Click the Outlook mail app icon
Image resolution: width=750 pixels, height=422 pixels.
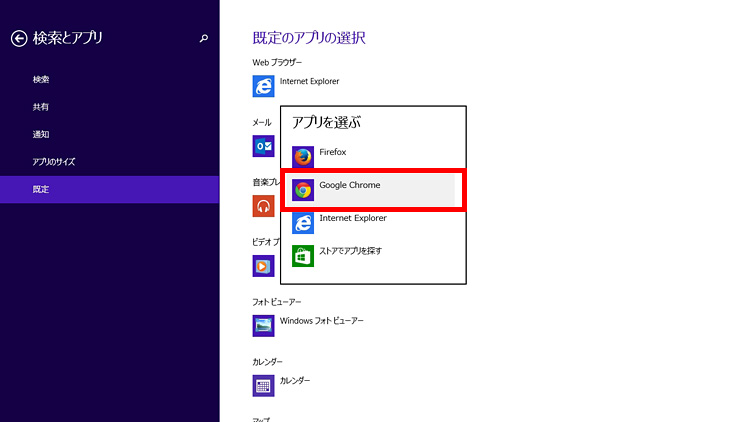point(264,146)
